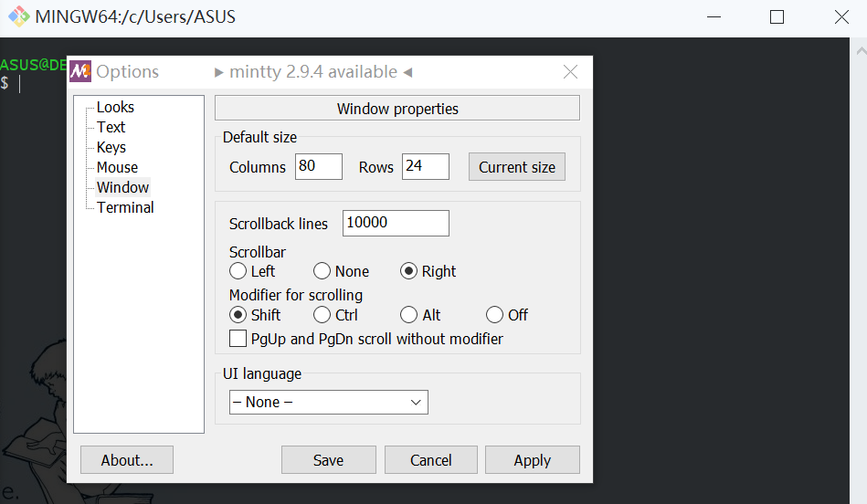Cancel the Options dialog
Screen dimensions: 867x504
pos(430,460)
